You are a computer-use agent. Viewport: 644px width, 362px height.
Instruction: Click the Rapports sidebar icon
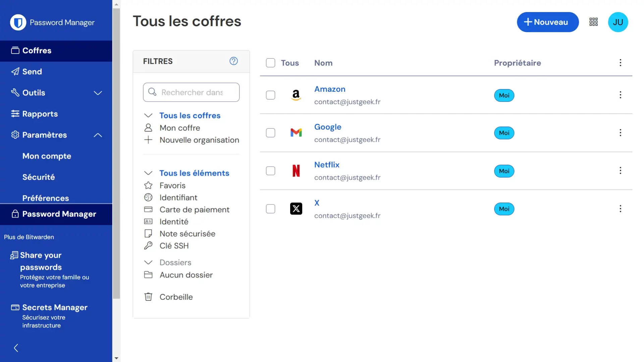(x=15, y=114)
